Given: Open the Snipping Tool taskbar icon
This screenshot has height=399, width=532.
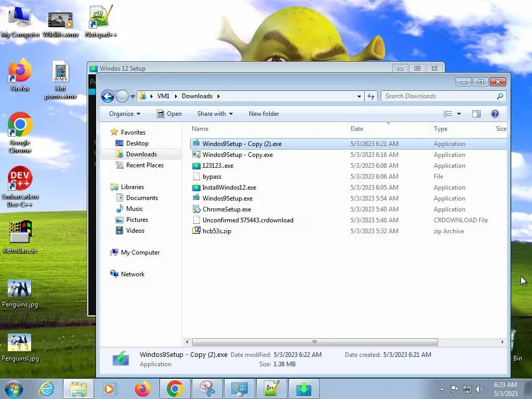Looking at the screenshot, I should pyautogui.click(x=207, y=389).
